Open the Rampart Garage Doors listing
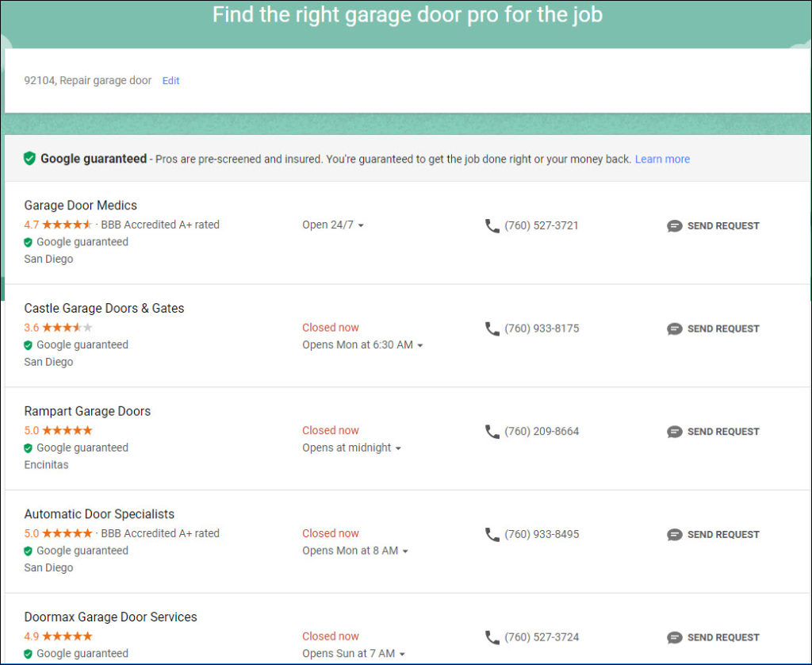The image size is (812, 665). (x=87, y=411)
